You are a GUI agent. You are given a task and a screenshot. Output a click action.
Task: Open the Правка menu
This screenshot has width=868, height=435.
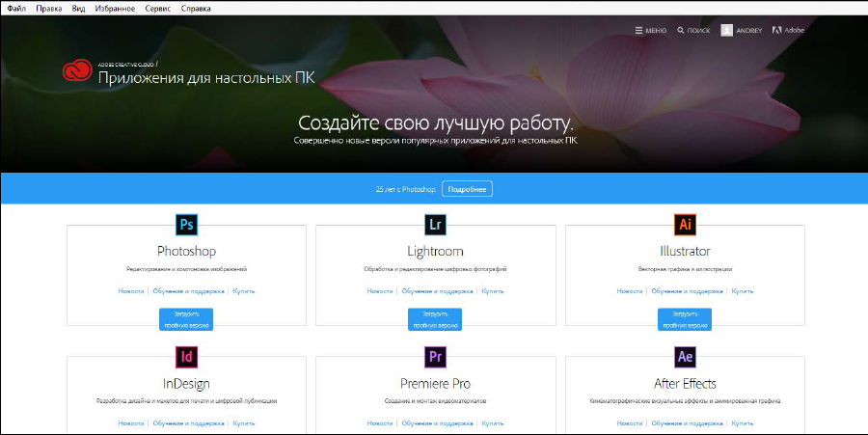(49, 9)
